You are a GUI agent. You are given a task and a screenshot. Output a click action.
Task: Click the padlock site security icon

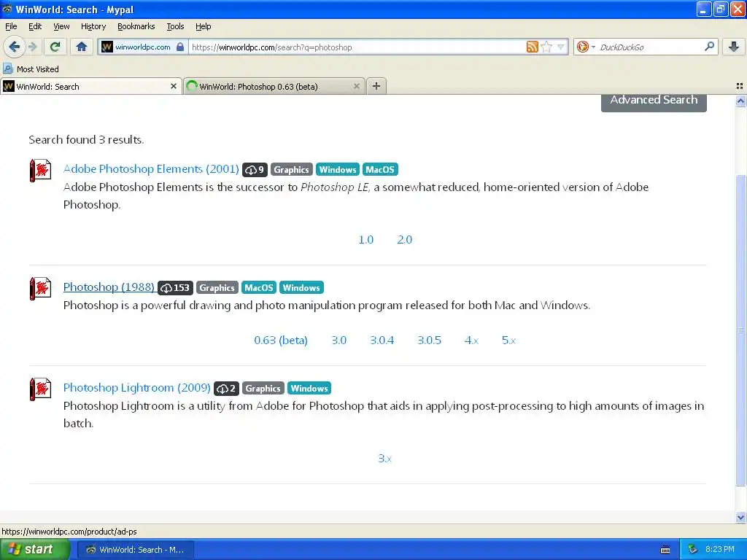click(180, 47)
